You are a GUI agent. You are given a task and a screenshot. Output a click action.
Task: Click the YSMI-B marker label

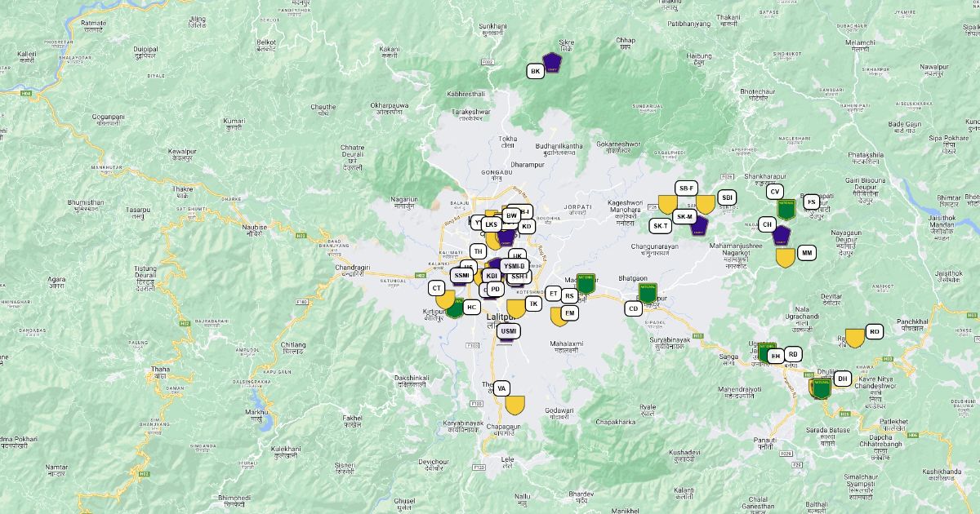514,266
